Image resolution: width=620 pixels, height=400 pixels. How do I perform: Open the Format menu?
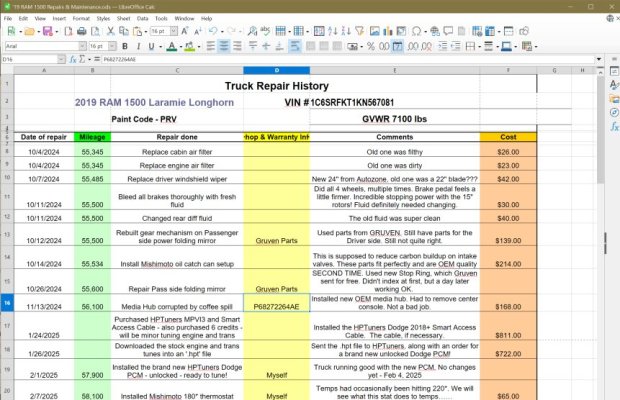81,19
